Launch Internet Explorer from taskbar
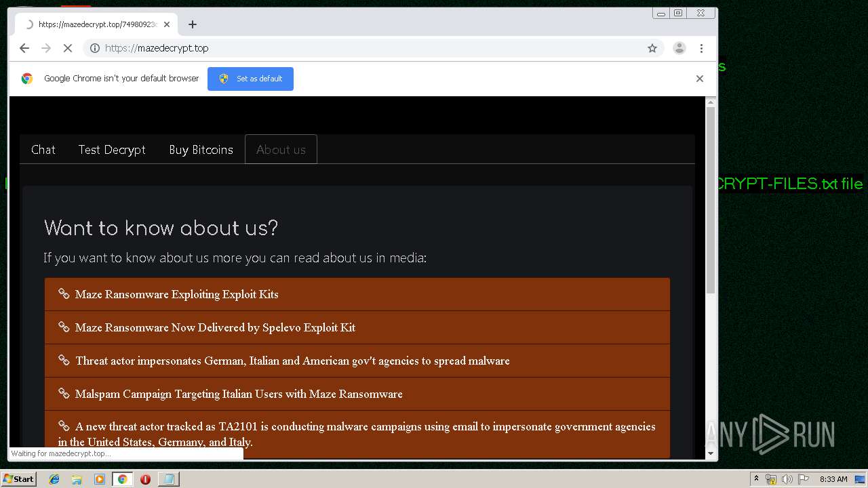The width and height of the screenshot is (868, 488). click(54, 479)
